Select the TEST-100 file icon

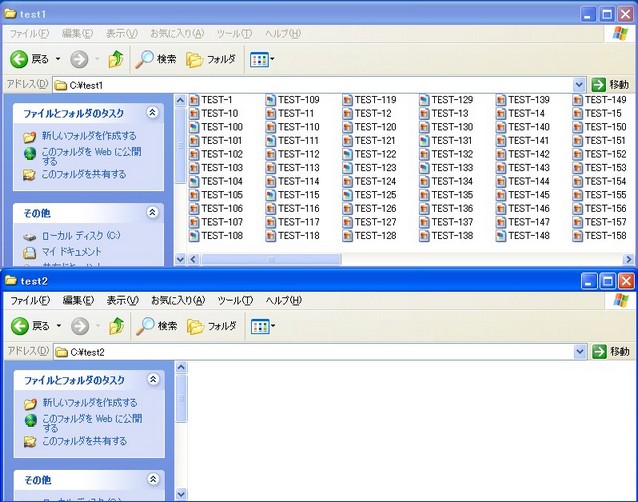click(x=194, y=127)
